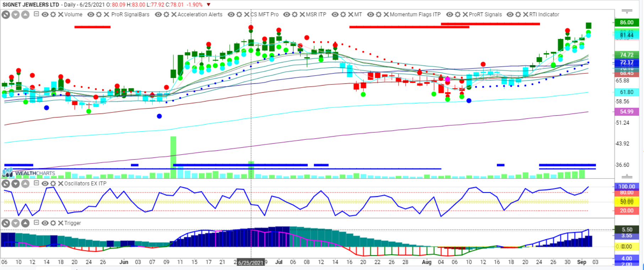This screenshot has height=270, width=644.
Task: Open settings gear for Acceleration Alerts
Action: click(x=166, y=15)
